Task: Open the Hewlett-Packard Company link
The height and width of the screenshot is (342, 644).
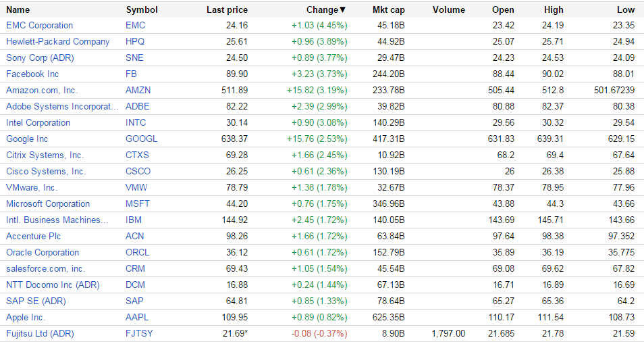Action: point(57,42)
